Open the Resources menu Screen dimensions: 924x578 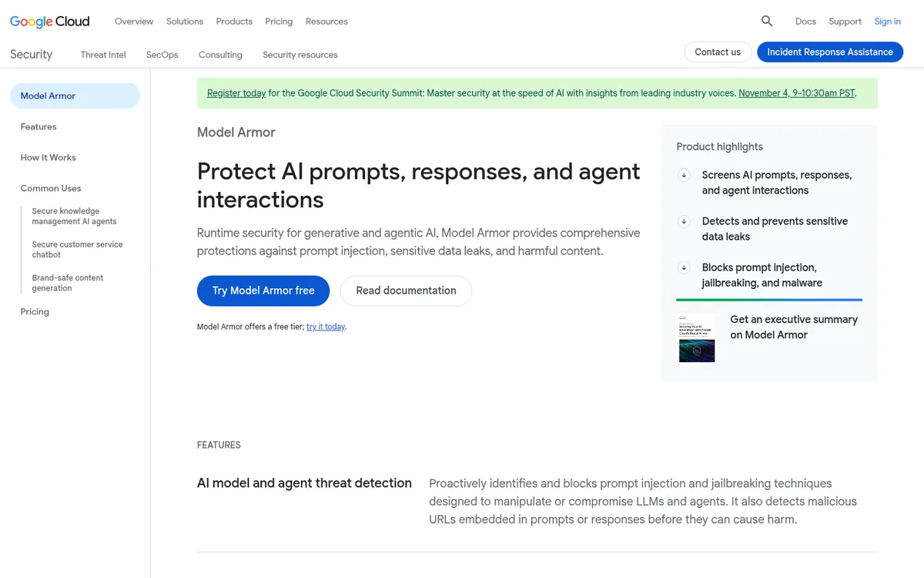pyautogui.click(x=326, y=22)
